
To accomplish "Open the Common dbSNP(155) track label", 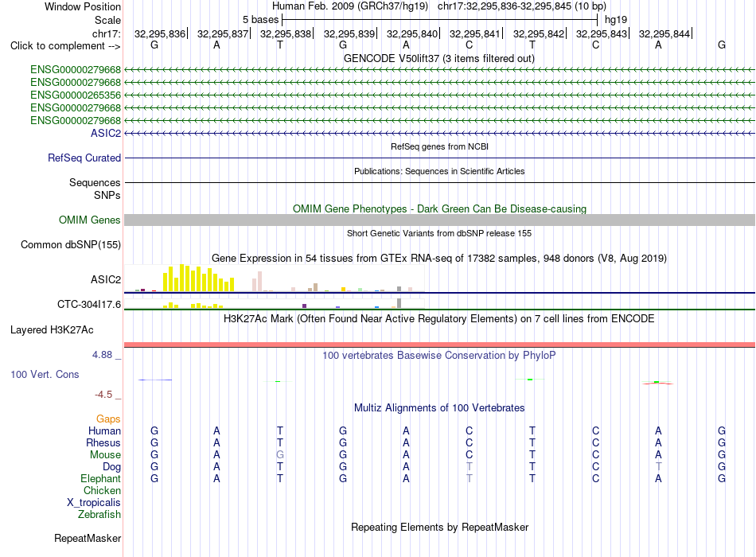I will (70, 244).
